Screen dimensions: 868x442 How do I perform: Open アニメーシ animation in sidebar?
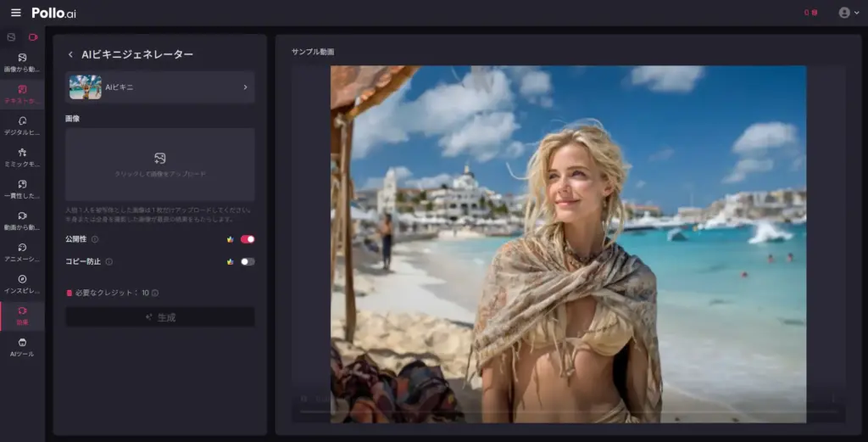22,252
